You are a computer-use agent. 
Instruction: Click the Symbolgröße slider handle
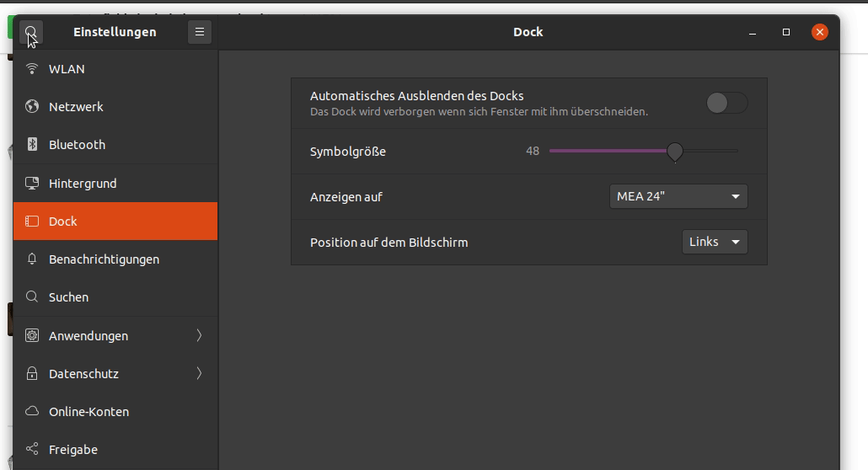pos(675,151)
